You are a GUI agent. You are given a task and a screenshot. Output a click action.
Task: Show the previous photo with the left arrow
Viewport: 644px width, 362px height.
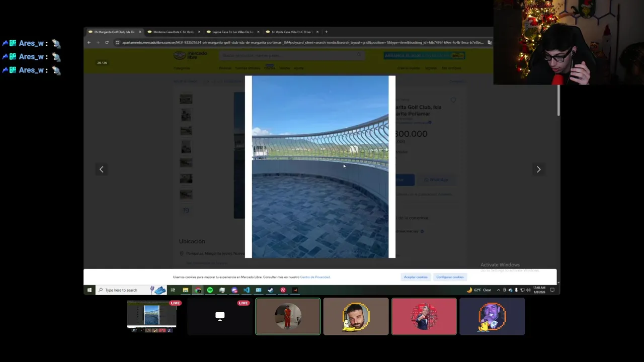click(x=101, y=169)
